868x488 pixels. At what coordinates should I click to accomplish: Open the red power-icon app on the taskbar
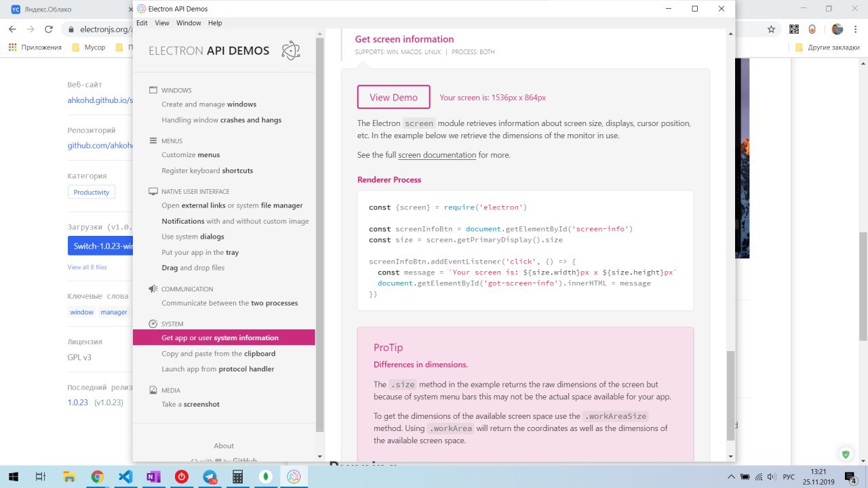181,476
